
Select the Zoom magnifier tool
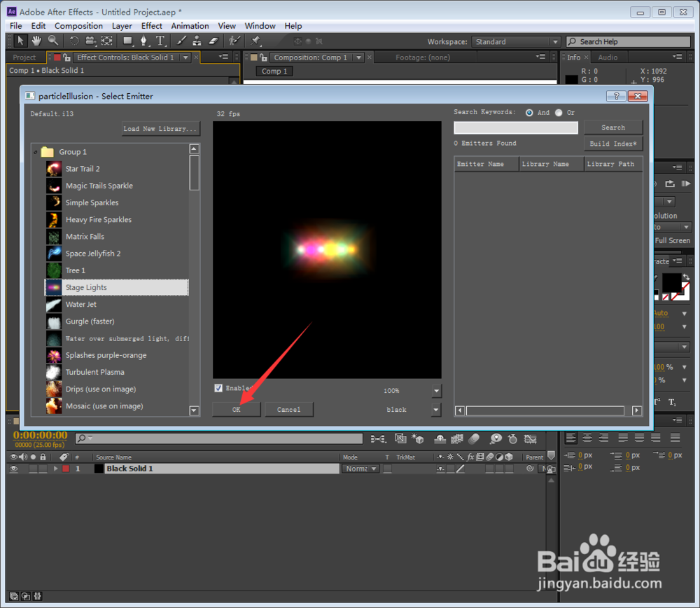coord(53,41)
